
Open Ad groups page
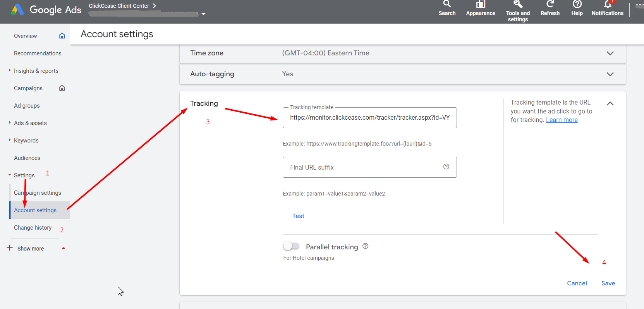[27, 106]
